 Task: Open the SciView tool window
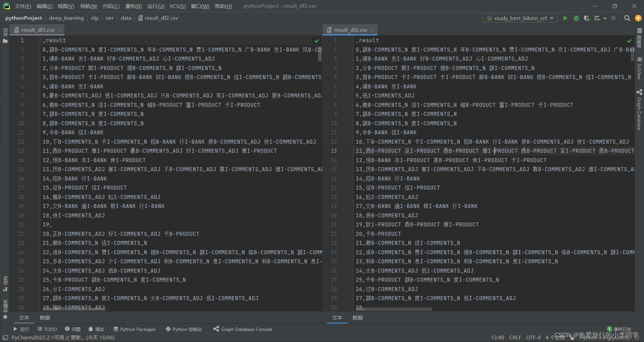point(639,68)
